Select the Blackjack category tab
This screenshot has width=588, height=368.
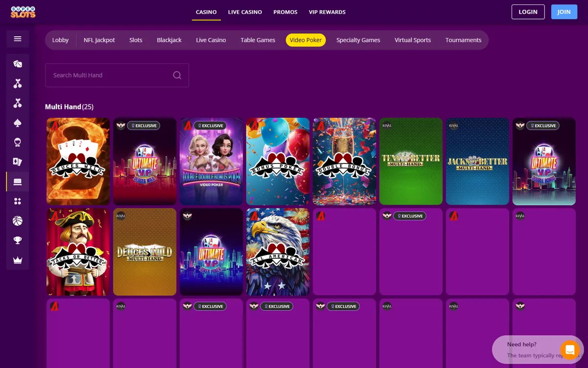[x=169, y=40]
